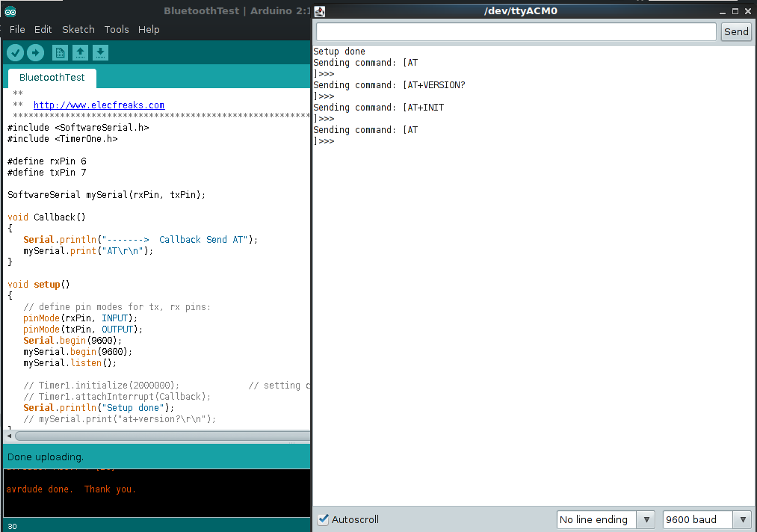Click the 'mySerial.begin(9600);' line

click(x=78, y=351)
